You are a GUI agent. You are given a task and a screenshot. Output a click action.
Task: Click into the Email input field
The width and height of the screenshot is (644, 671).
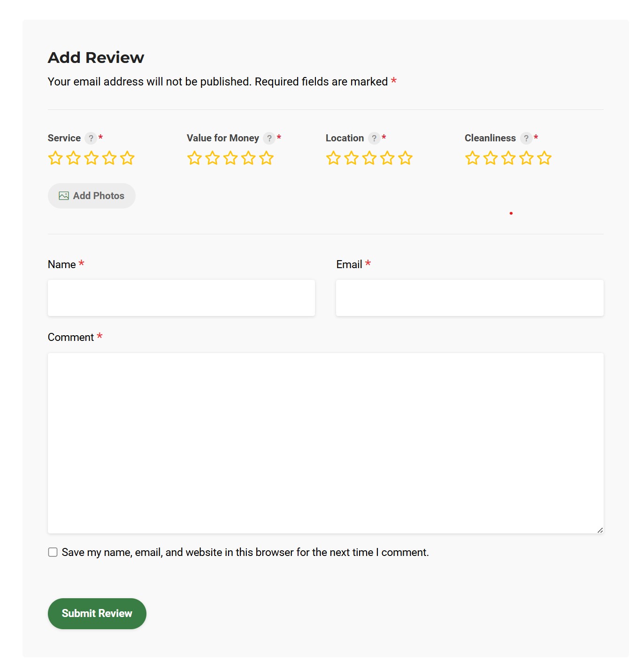pos(469,298)
